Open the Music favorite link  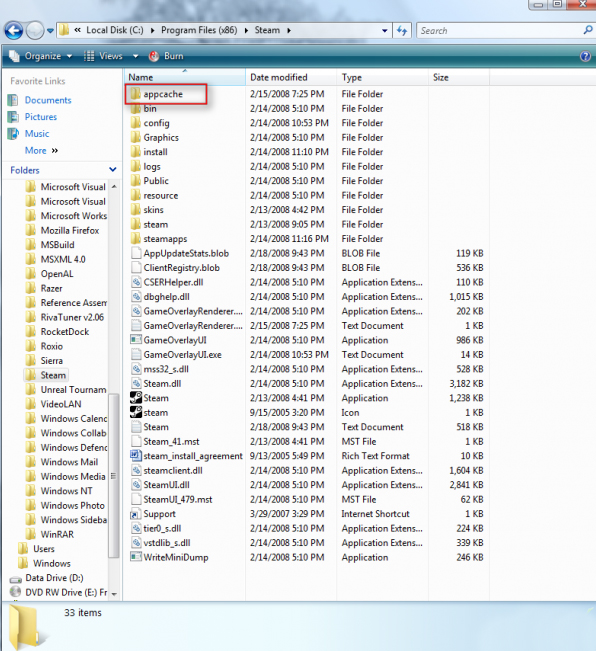coord(37,134)
